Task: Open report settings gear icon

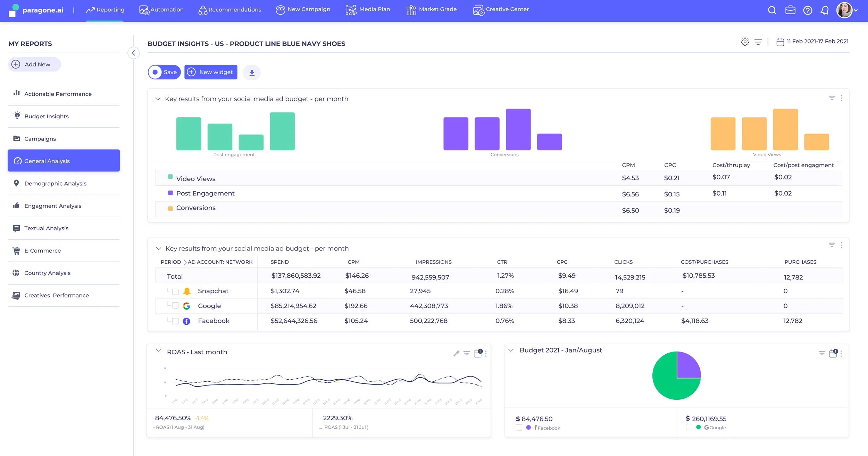Action: coord(745,42)
